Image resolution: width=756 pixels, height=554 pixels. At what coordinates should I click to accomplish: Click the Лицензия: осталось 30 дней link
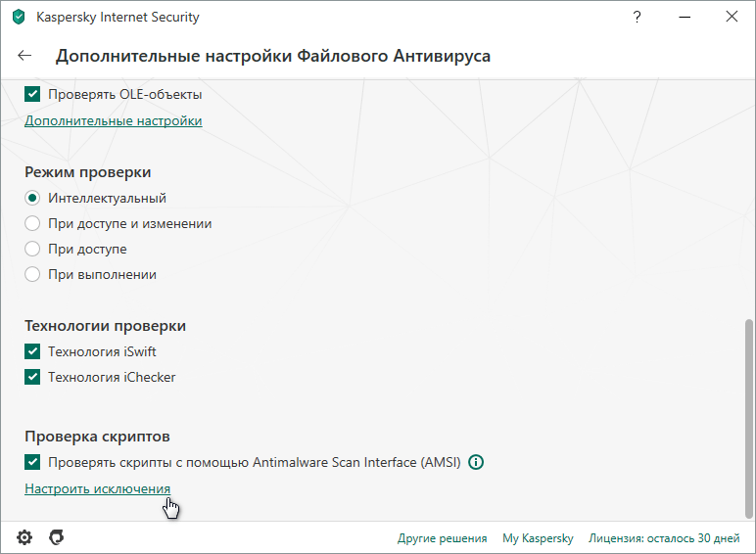(x=664, y=538)
